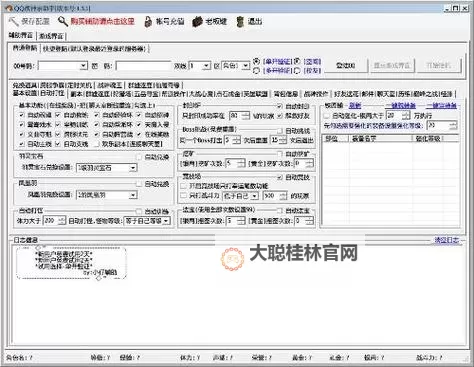Select the 多开验证 radio button
Viewport: 474px width, 367px height.
tap(256, 70)
